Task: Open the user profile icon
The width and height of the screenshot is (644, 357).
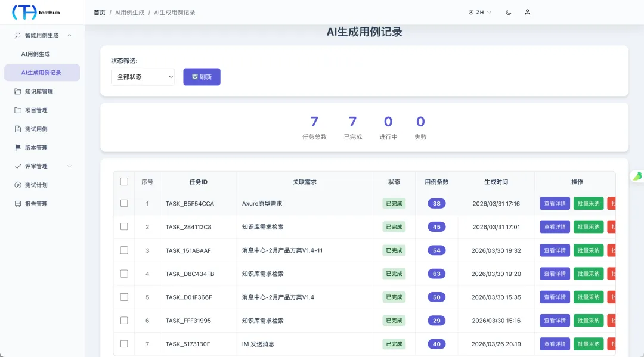Action: click(527, 13)
